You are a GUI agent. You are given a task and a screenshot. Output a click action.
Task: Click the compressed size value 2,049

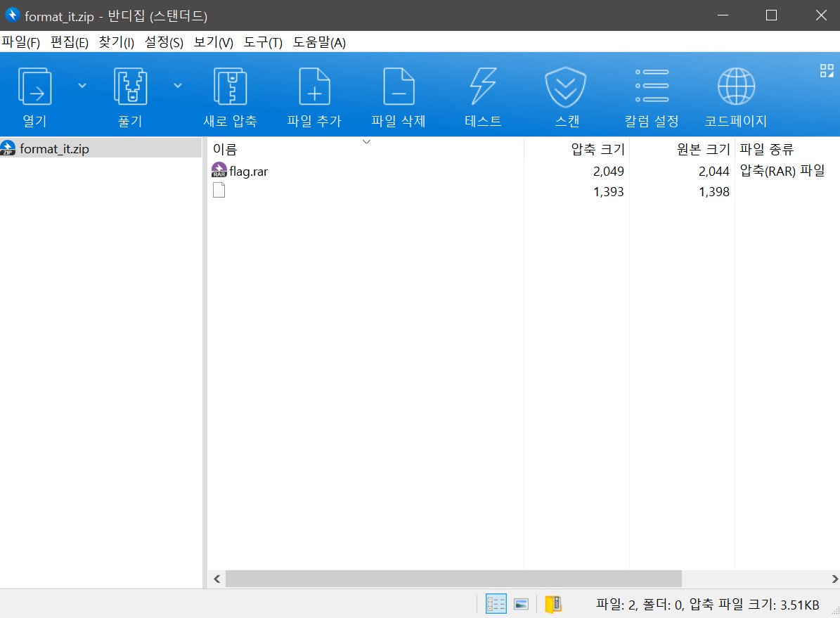(609, 172)
